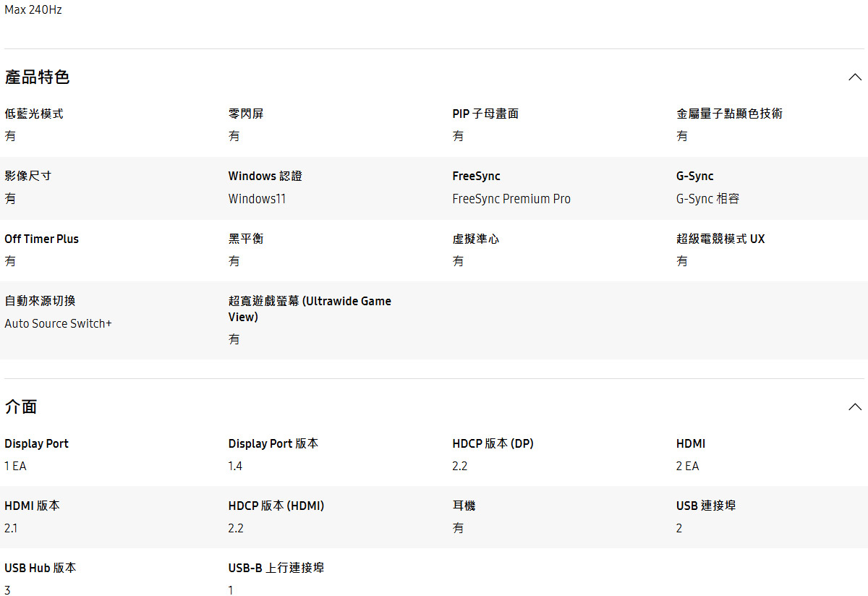The height and width of the screenshot is (596, 868).
Task: Click the G-Sync 相容 value
Action: point(707,198)
